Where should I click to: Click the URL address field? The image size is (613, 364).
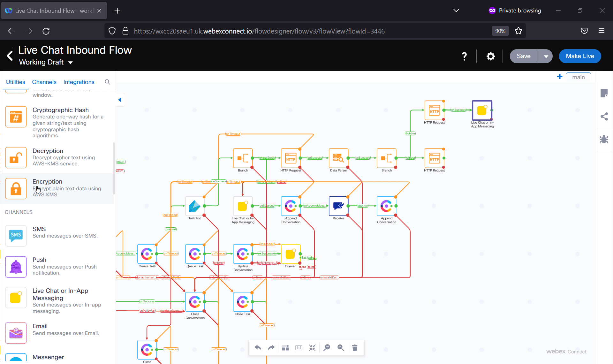coord(259,31)
